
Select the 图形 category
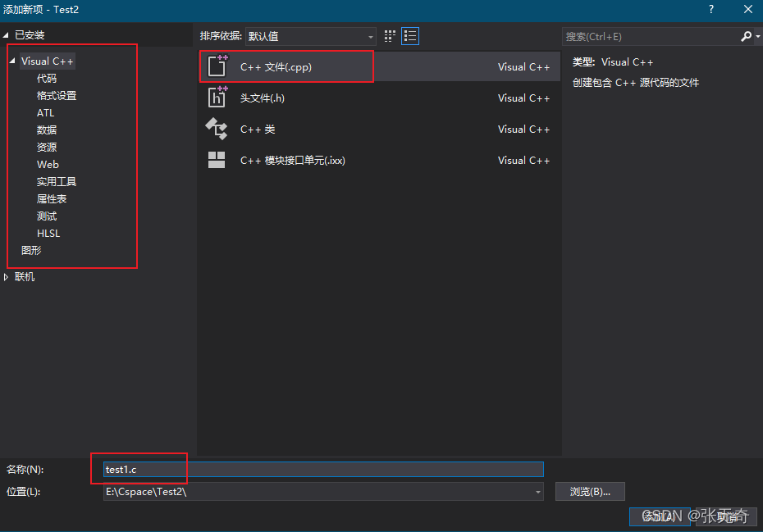coord(31,251)
